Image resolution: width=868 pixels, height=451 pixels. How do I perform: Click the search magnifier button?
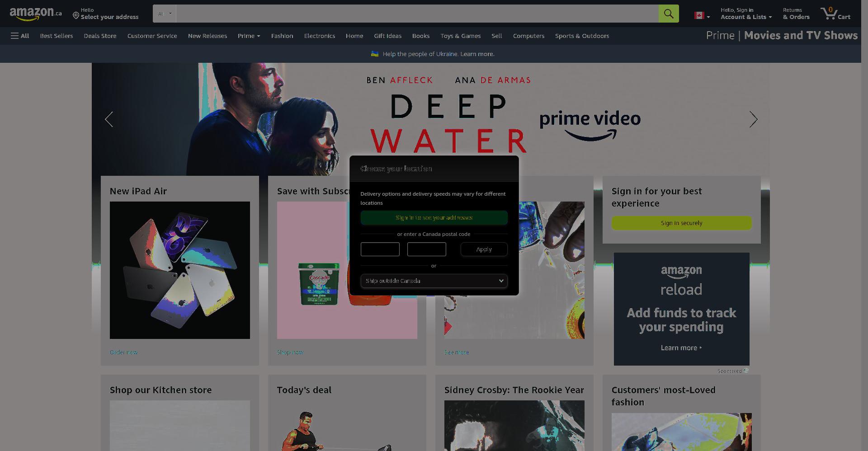(669, 14)
